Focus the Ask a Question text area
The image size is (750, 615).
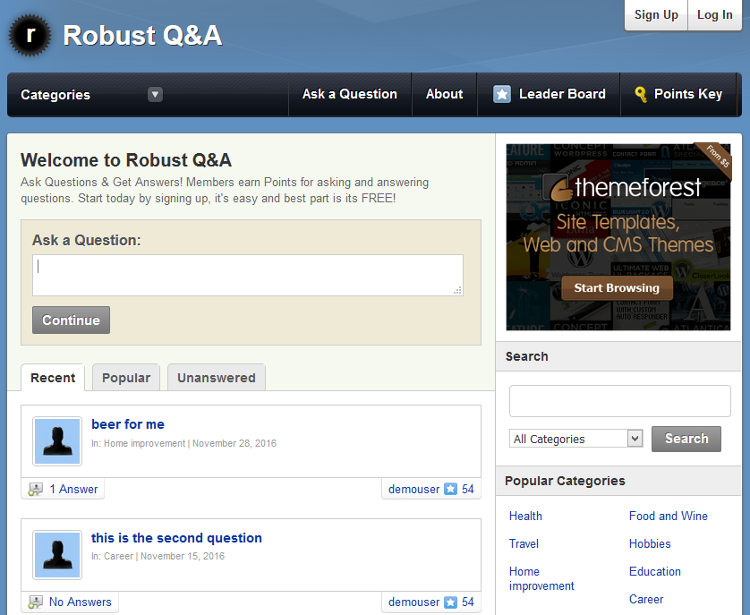coord(248,275)
